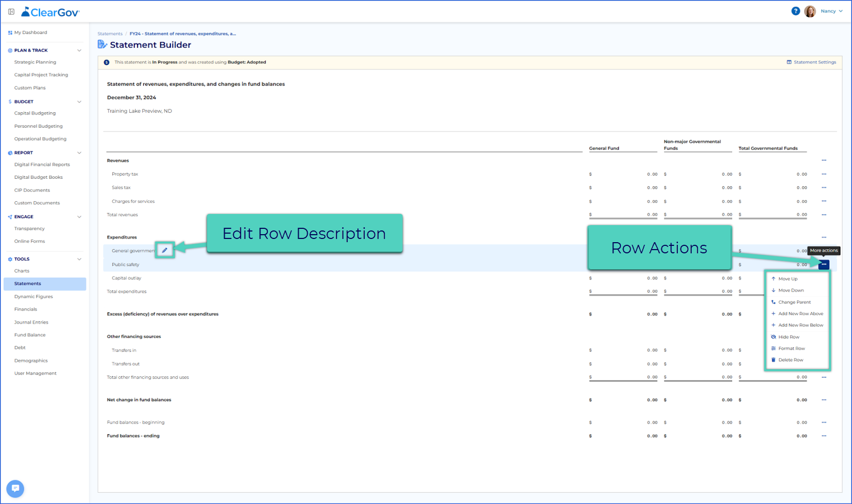The image size is (852, 504).
Task: Choose Move Up from the row menu
Action: tap(784, 279)
